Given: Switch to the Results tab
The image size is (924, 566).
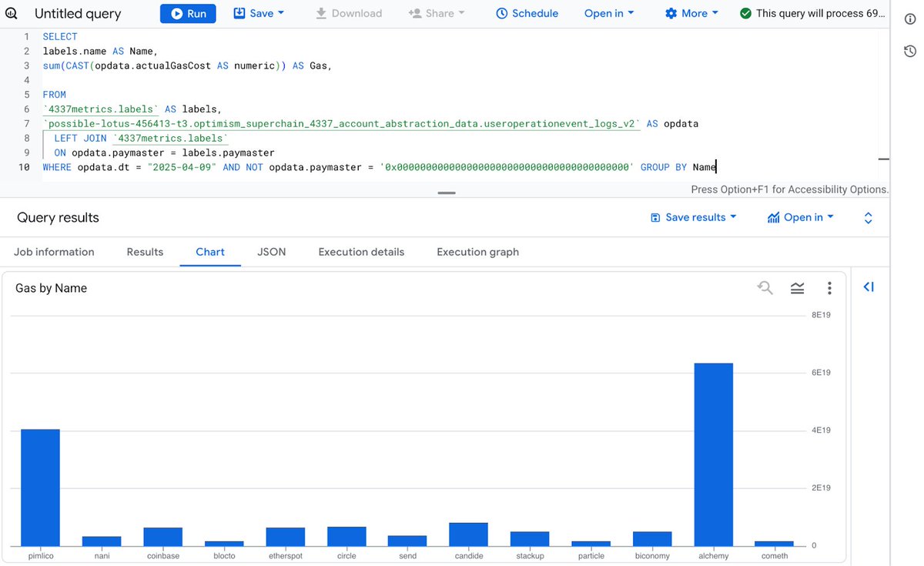Looking at the screenshot, I should pos(145,252).
